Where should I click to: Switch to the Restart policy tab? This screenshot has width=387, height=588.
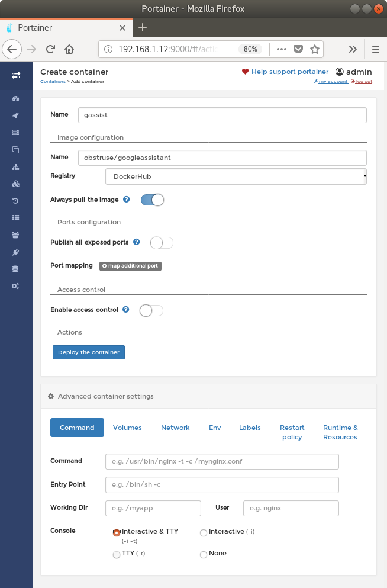tap(292, 432)
